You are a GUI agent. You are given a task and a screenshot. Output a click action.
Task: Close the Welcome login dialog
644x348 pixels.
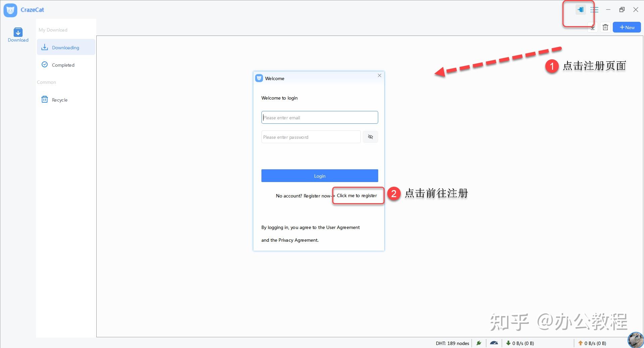click(x=380, y=75)
